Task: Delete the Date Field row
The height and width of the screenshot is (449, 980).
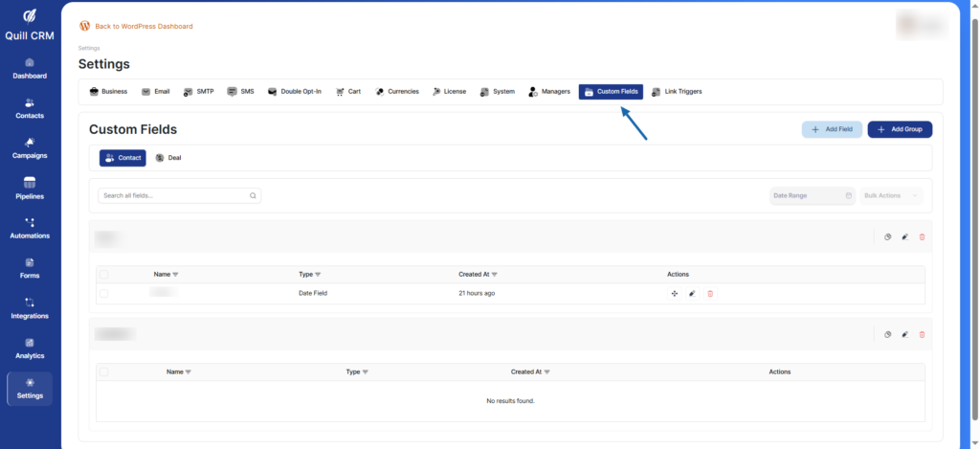Action: click(x=710, y=293)
